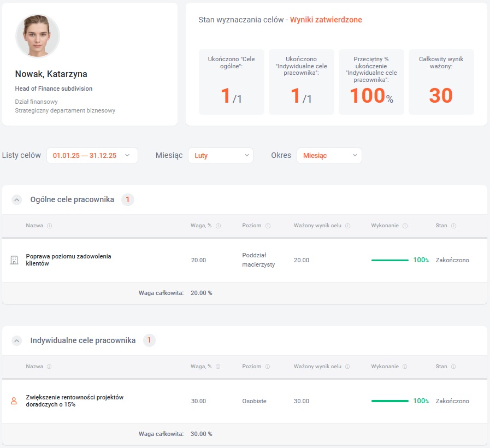Click the Całkowity wynik ważony card
Viewport: 490px width, 448px height.
coord(441,82)
